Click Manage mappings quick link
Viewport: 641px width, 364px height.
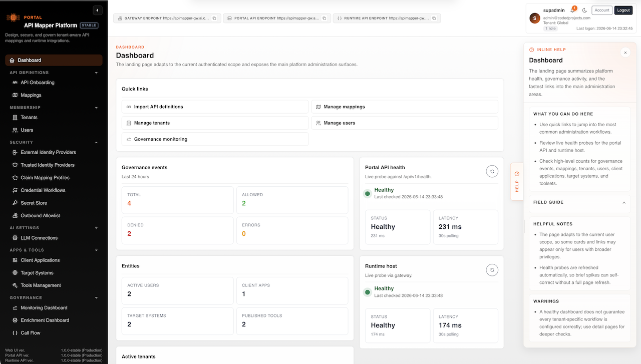click(x=405, y=107)
